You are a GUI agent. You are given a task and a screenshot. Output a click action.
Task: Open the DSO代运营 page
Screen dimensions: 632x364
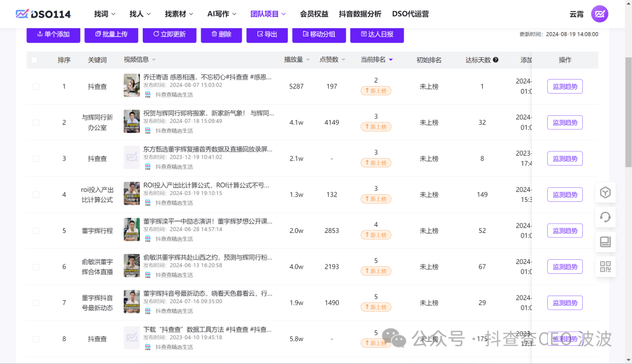(410, 14)
